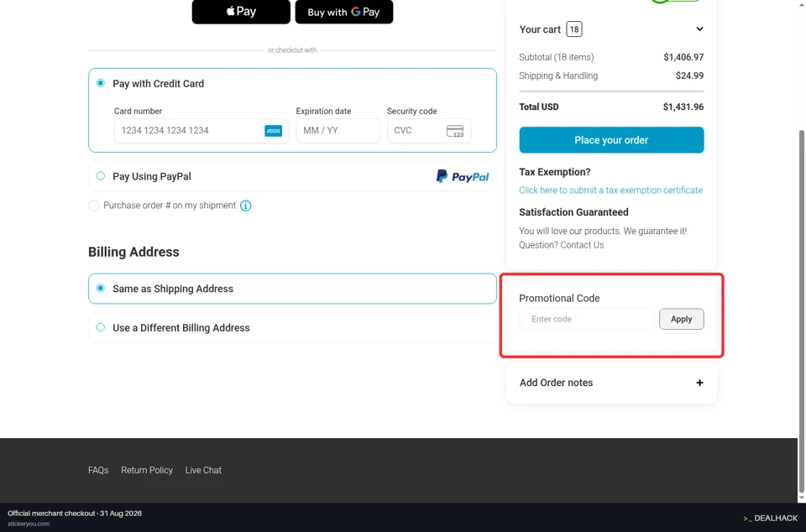Choose Use a Different Billing Address
The image size is (806, 532).
click(x=101, y=327)
